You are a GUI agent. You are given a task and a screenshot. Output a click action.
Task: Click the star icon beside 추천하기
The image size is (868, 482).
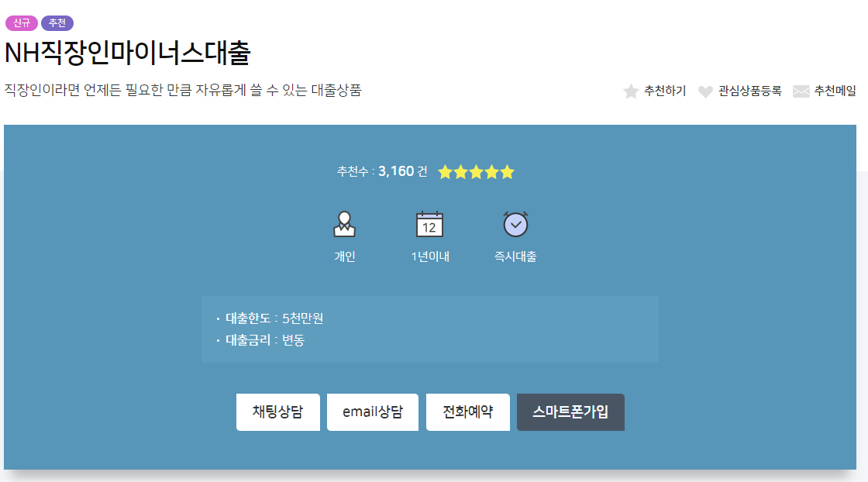[631, 91]
